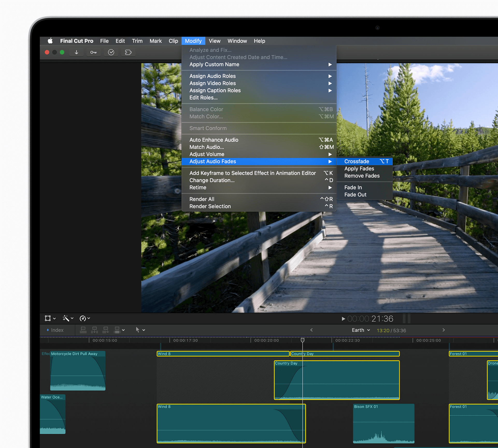Viewport: 498px width, 448px height.
Task: Open the enhancements magic wand icon
Action: [66, 318]
